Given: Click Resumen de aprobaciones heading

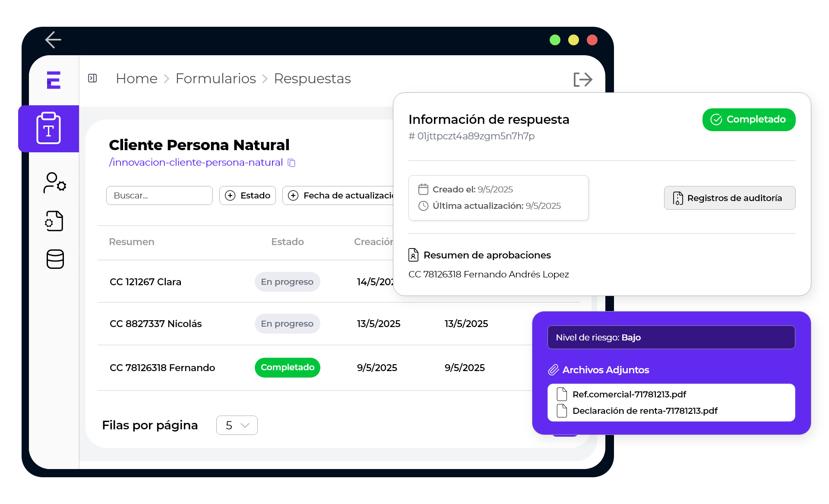Looking at the screenshot, I should pos(487,255).
